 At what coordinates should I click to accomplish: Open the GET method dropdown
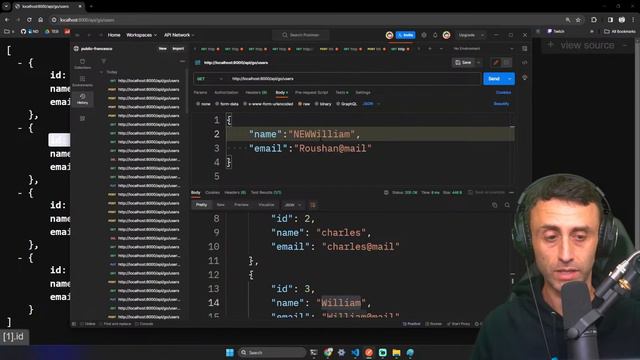pyautogui.click(x=209, y=79)
